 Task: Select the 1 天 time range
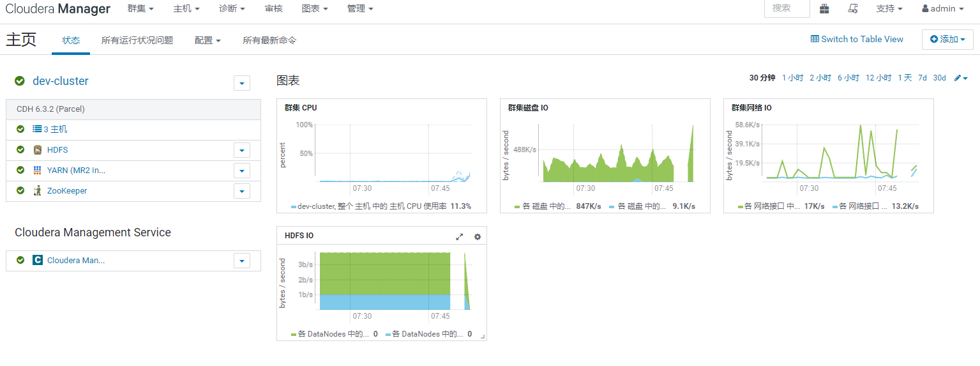tap(905, 78)
